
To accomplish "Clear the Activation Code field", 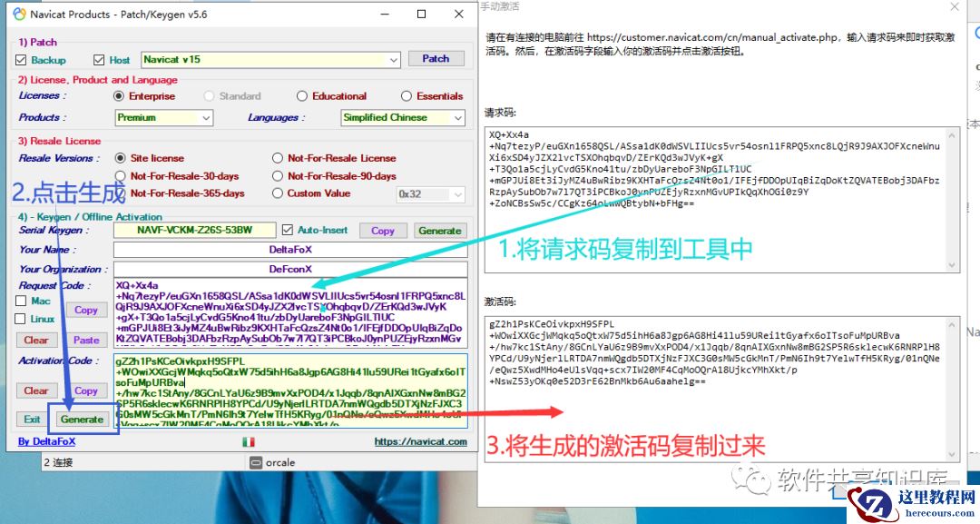I will tap(36, 391).
